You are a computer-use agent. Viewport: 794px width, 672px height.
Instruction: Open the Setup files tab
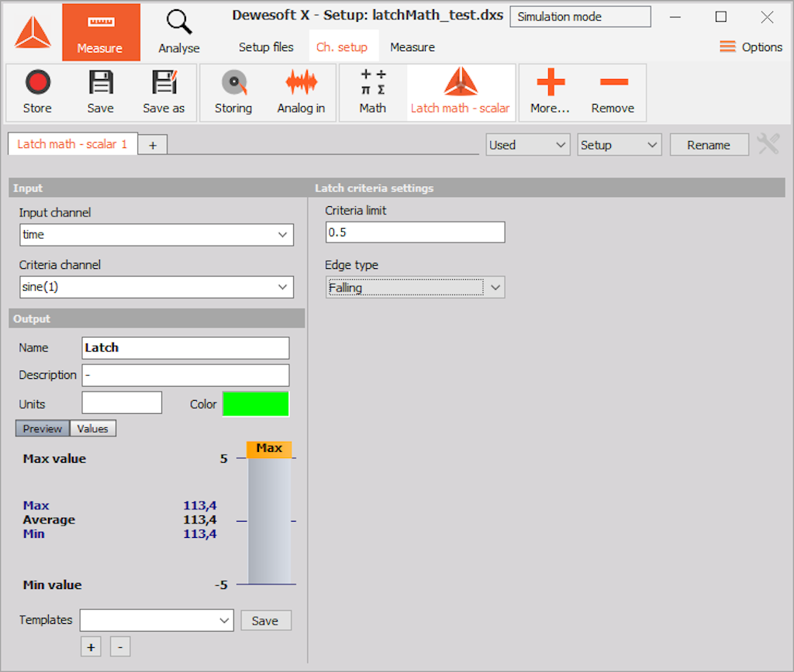266,47
